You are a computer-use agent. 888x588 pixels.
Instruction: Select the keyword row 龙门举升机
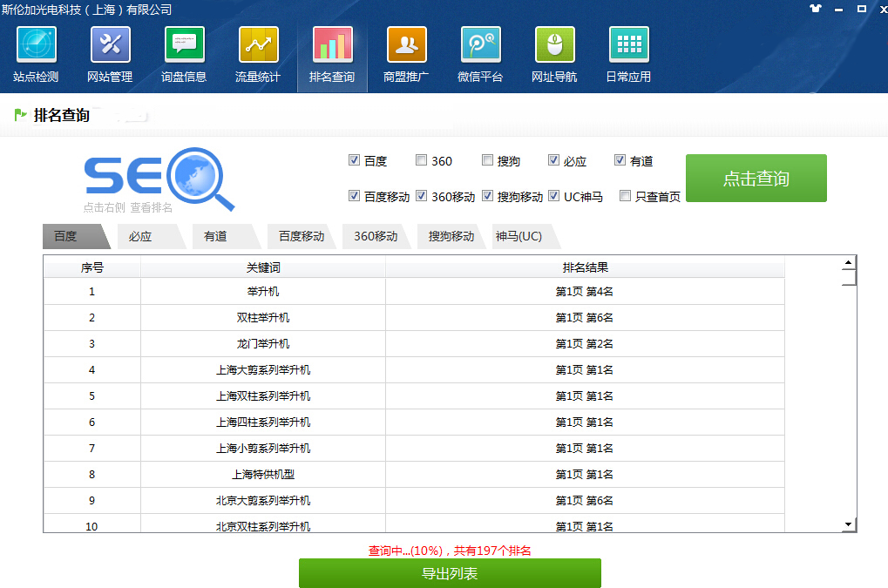[414, 343]
